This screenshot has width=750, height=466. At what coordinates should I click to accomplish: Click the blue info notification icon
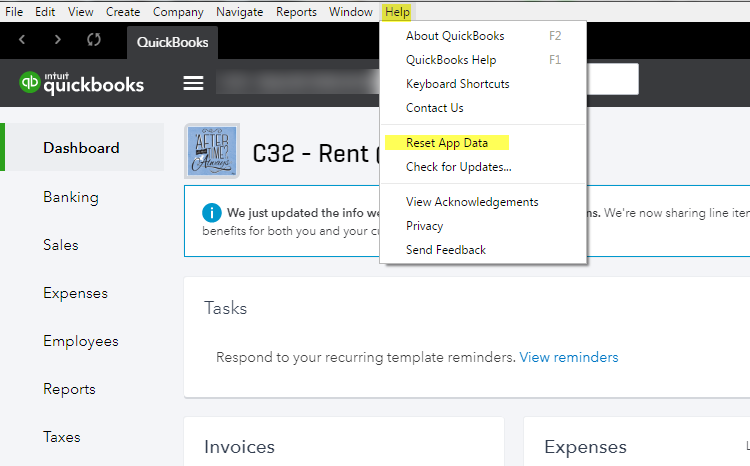(x=211, y=213)
